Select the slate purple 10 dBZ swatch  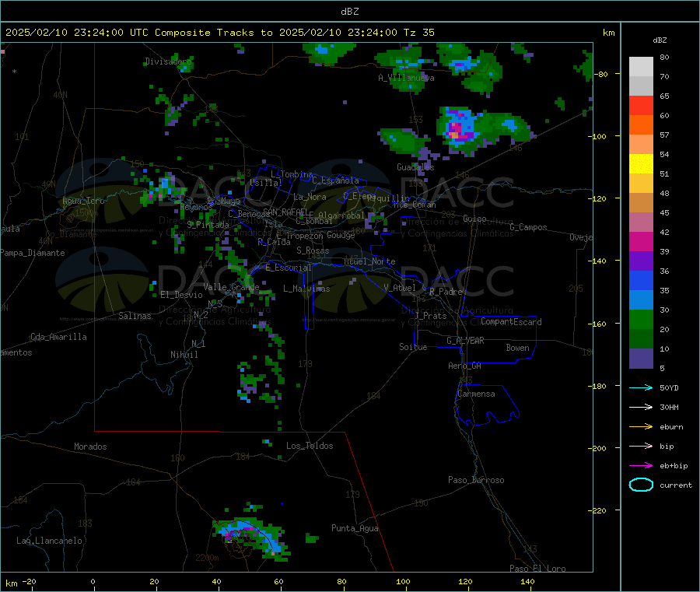pyautogui.click(x=641, y=359)
